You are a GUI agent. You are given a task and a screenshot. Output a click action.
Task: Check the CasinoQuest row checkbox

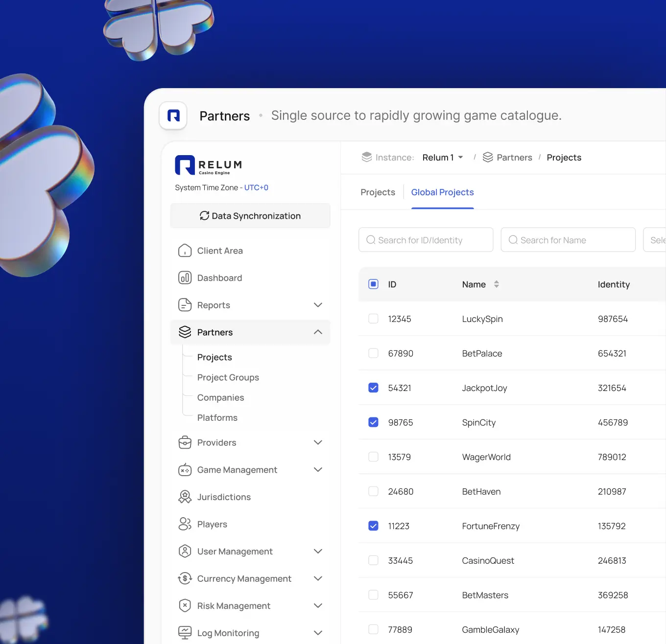pyautogui.click(x=373, y=560)
